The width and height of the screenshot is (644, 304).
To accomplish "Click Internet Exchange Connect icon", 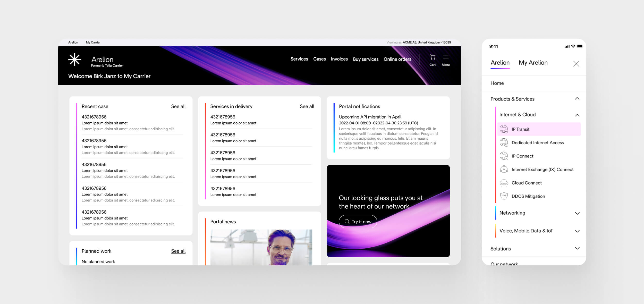I will pos(504,169).
